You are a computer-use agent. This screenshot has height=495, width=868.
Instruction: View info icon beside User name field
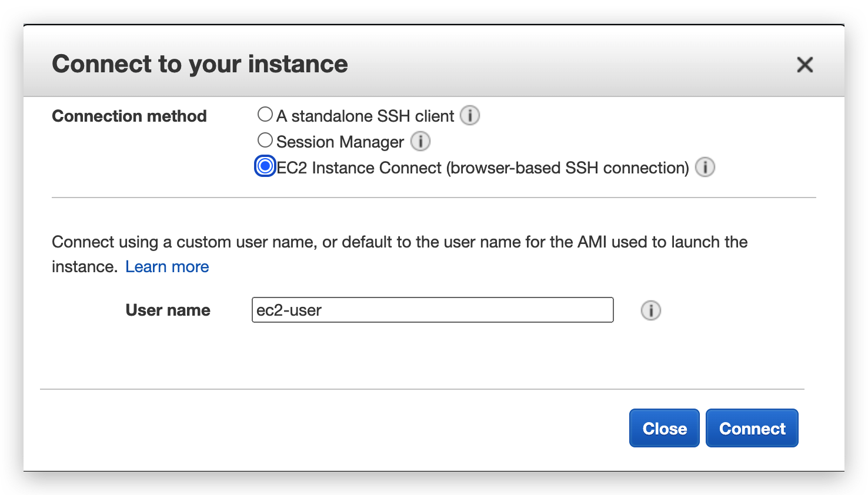[651, 310]
